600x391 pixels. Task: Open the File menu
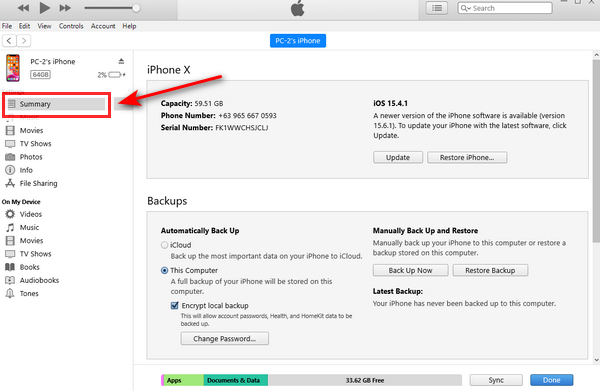pos(7,26)
